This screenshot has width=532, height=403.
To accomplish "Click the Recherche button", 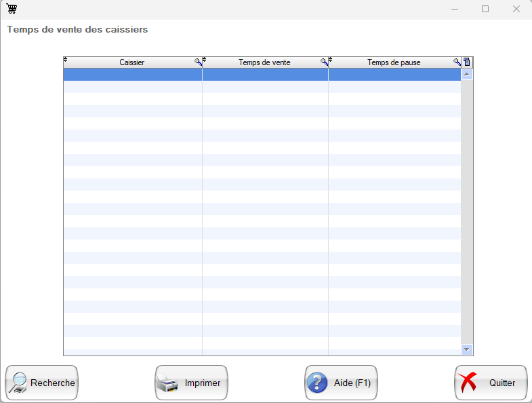I will (x=42, y=383).
